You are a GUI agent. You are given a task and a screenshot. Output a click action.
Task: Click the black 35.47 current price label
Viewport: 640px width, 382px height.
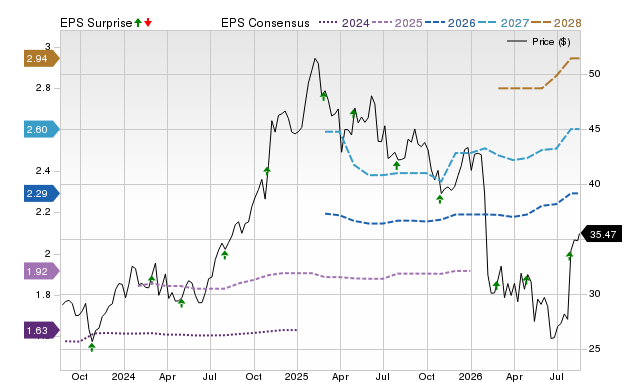601,234
